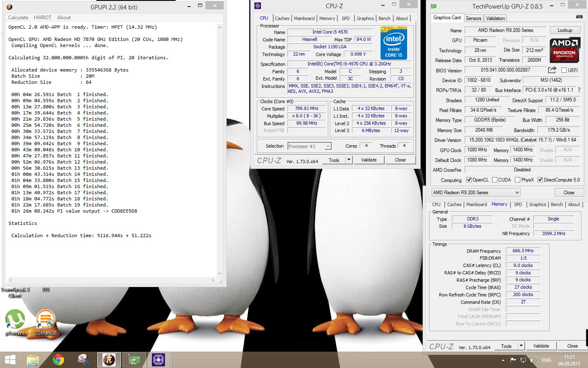Open the HWBOT menu in GPUPI
This screenshot has height=368, width=588.
42,18
